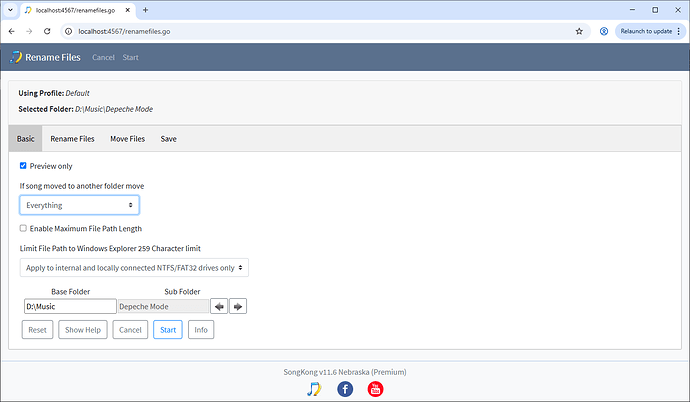This screenshot has width=690, height=402.
Task: Expand the NTFS/FAT32 drives limit dropdown
Action: click(134, 267)
